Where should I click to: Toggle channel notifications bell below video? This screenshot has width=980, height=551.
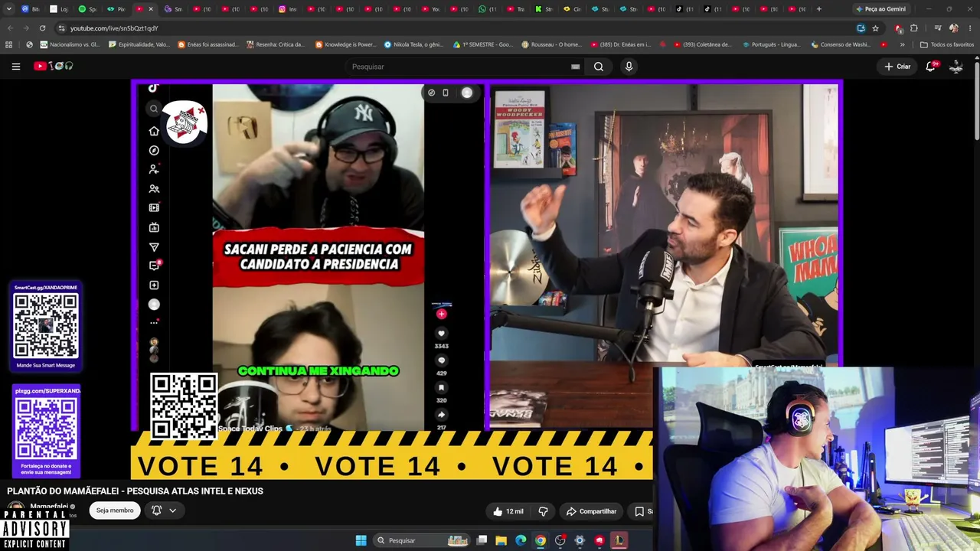(157, 510)
